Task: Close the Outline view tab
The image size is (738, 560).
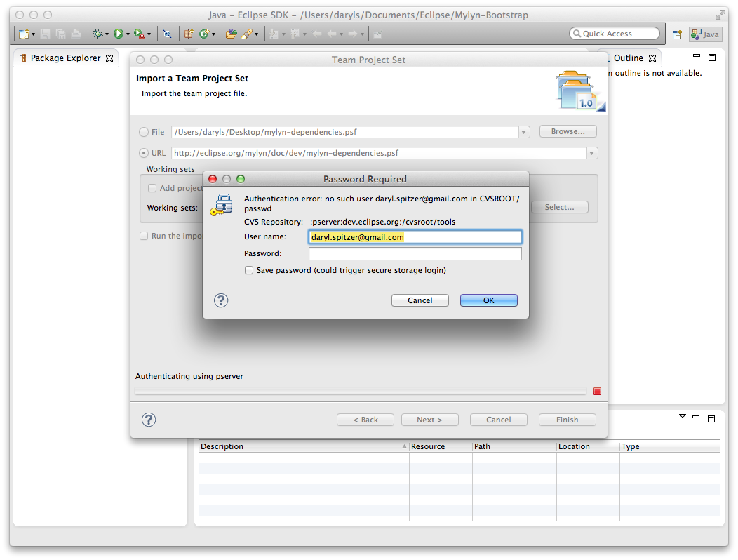Action: click(652, 58)
